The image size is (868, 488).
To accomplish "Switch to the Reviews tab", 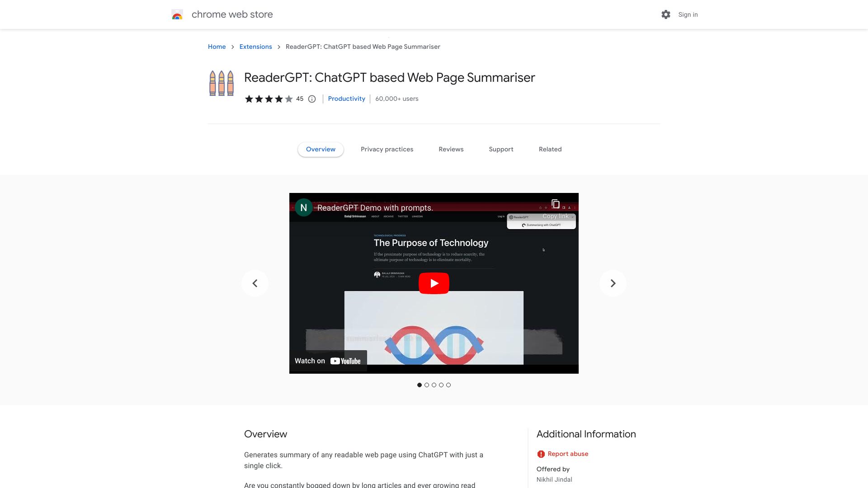I will [451, 149].
